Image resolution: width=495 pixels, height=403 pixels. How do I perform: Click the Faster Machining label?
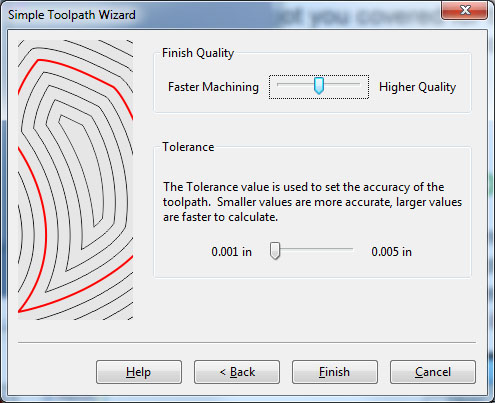coord(213,87)
